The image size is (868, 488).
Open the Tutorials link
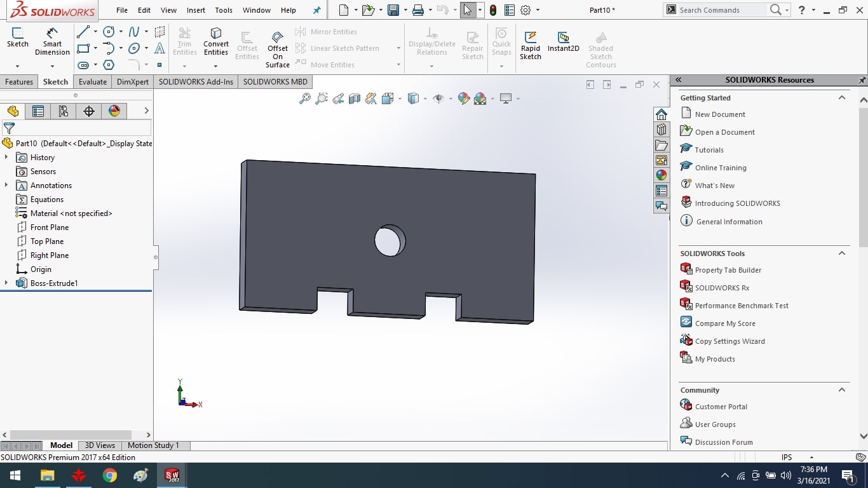click(x=709, y=150)
